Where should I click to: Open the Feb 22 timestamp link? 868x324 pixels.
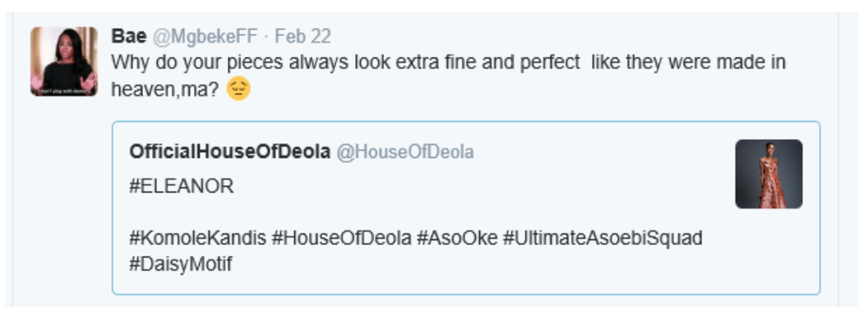(303, 36)
